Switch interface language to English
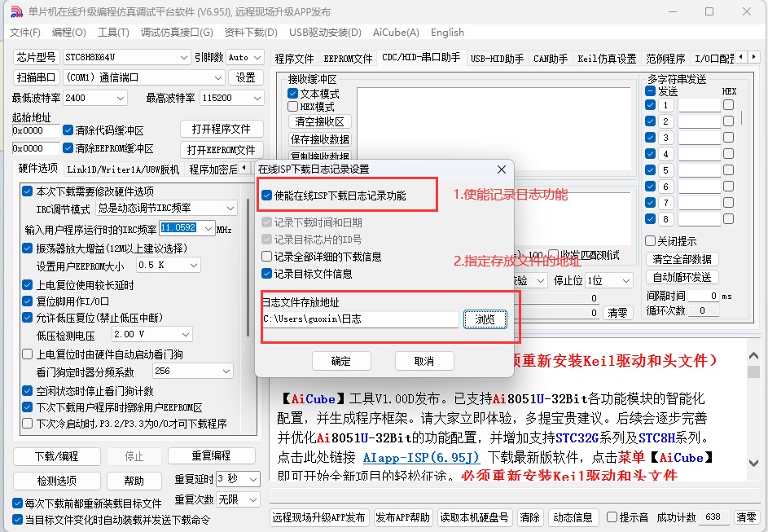Viewport: 768px width, 532px height. tap(447, 33)
